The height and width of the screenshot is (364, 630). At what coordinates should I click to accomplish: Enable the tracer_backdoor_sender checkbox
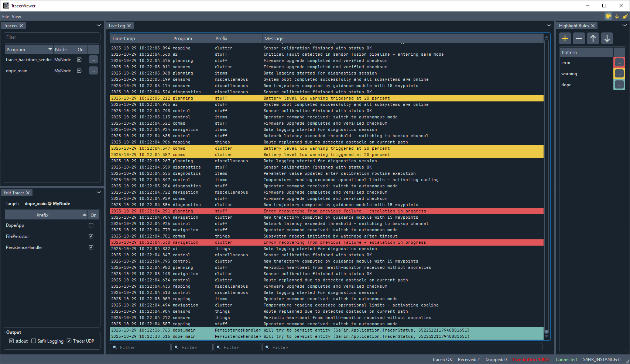pyautogui.click(x=79, y=59)
